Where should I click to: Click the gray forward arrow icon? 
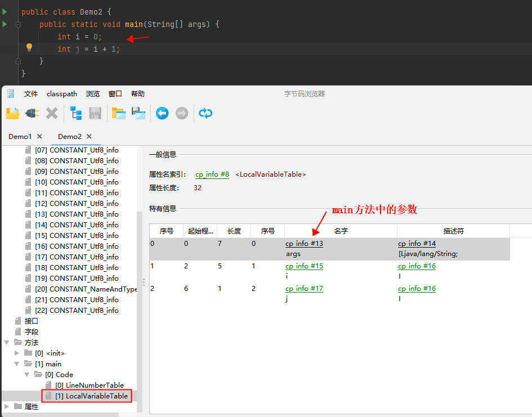(x=182, y=113)
